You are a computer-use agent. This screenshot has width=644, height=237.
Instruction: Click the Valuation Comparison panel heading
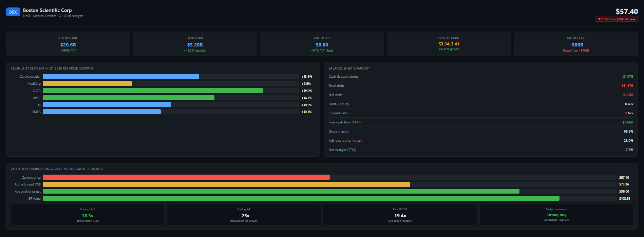57,169
